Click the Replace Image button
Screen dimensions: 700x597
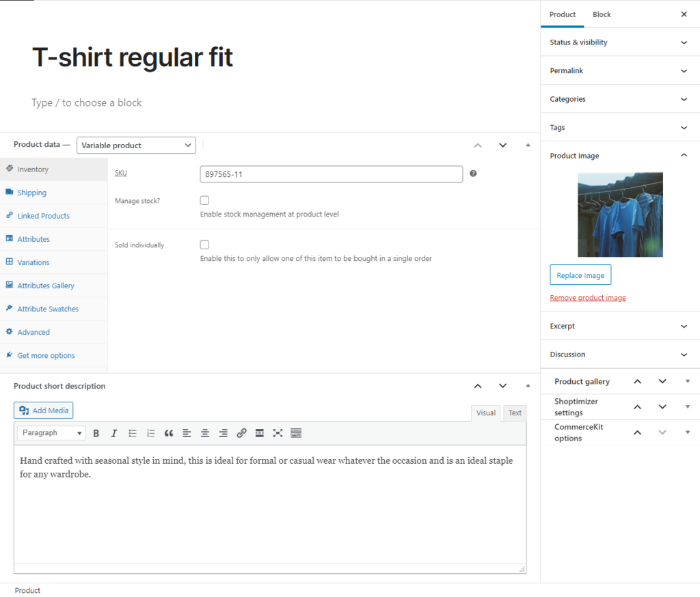coord(580,275)
